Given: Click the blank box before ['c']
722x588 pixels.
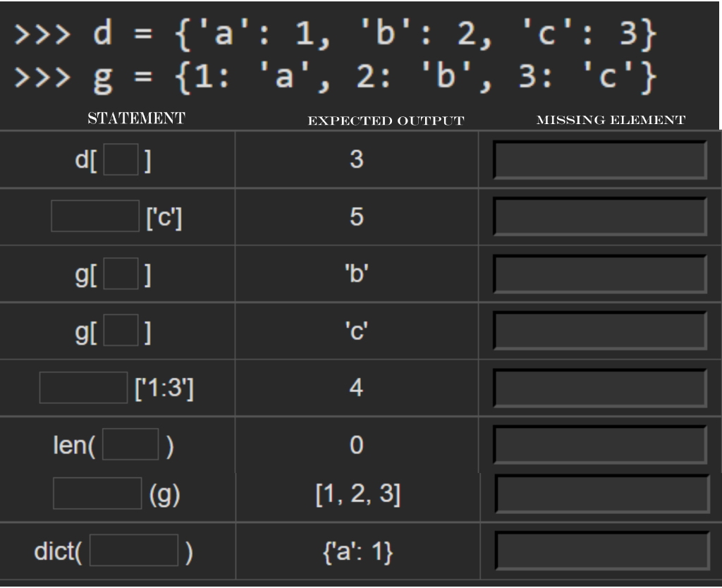Looking at the screenshot, I should pos(95,216).
